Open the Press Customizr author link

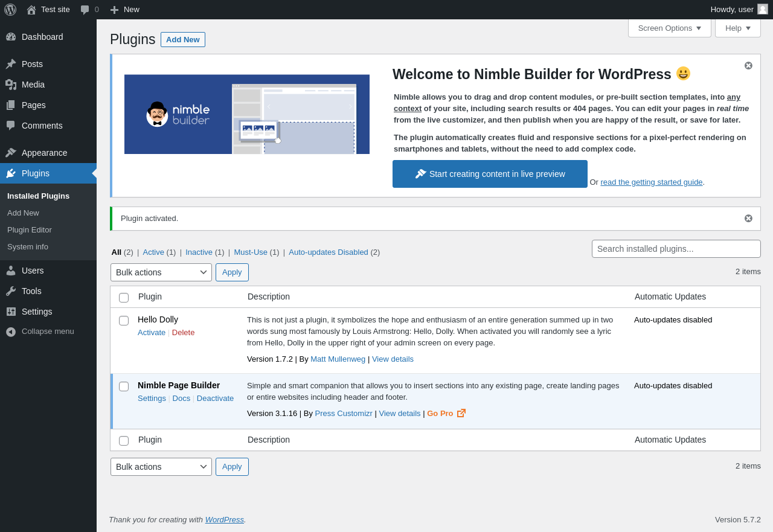click(344, 413)
